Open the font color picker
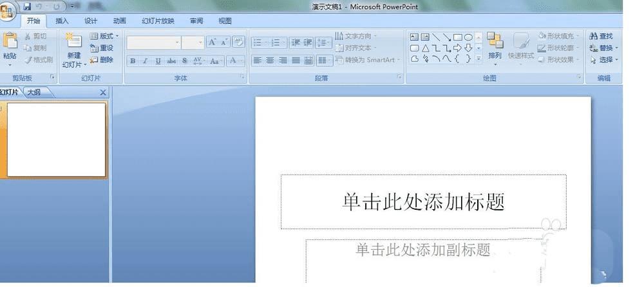Viewport: 644px width, 287px height. 235,61
